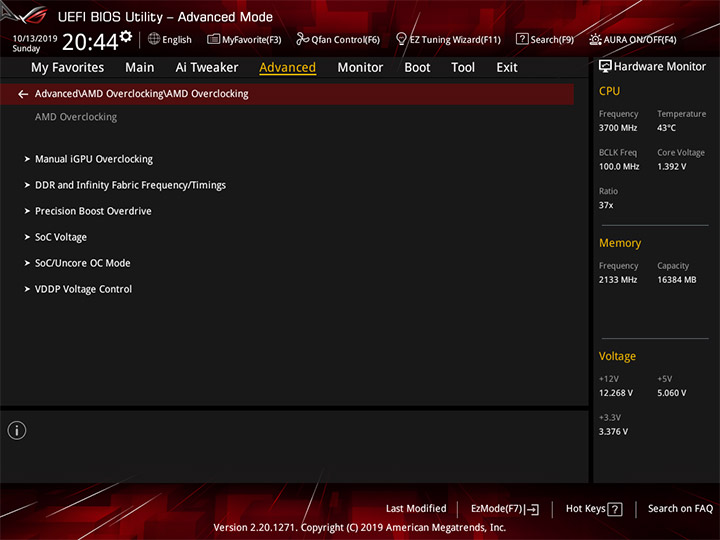
Task: Click MyFavorite(F3) label
Action: (252, 40)
